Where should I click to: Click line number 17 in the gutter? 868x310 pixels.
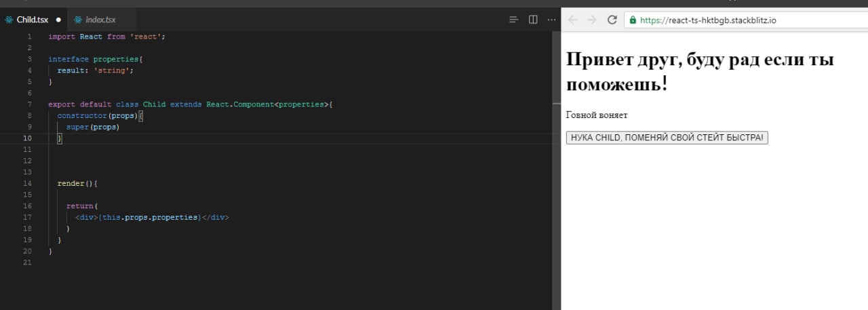pos(27,217)
